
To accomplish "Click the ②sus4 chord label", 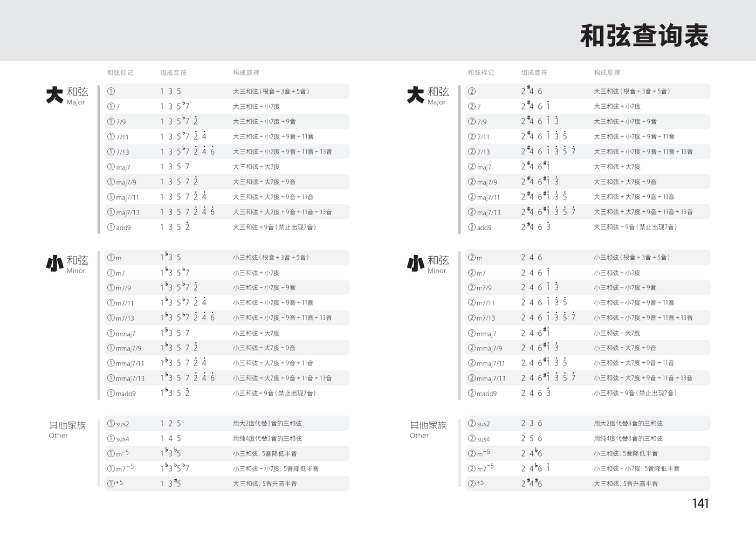I will (479, 439).
